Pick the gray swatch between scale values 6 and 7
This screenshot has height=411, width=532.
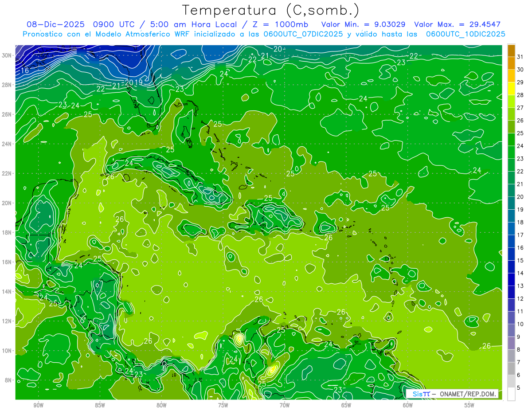(x=512, y=368)
